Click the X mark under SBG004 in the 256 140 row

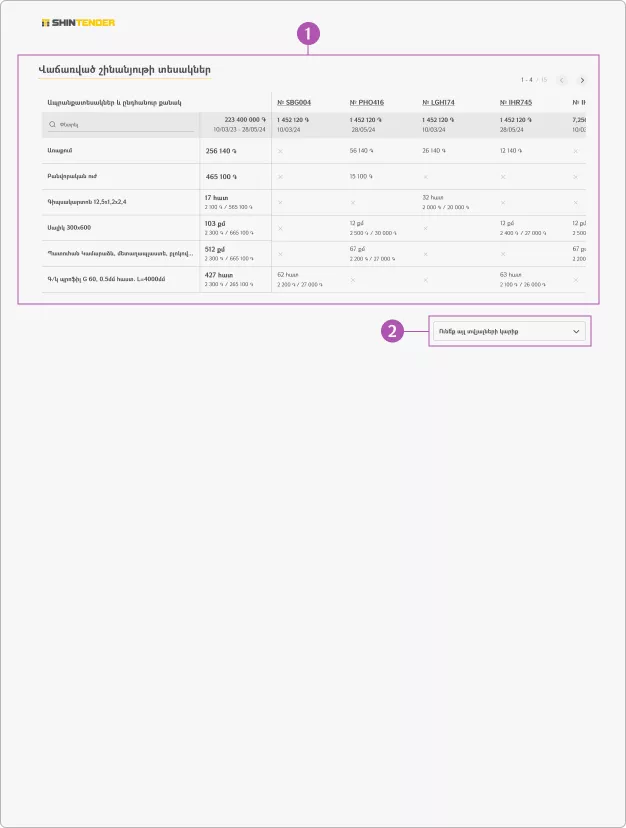click(280, 151)
